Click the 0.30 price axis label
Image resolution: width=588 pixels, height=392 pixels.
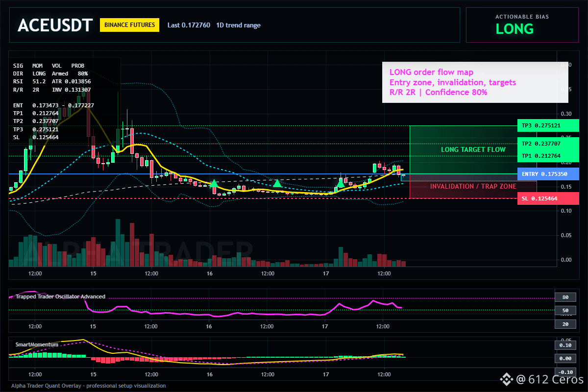[566, 113]
